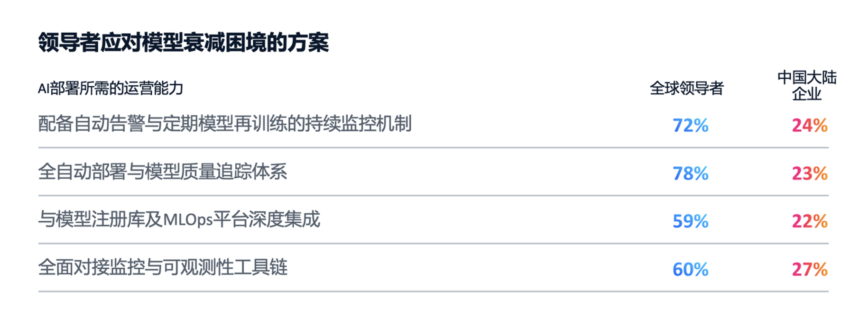Click the divider line beneath the 72% row

tap(433, 148)
